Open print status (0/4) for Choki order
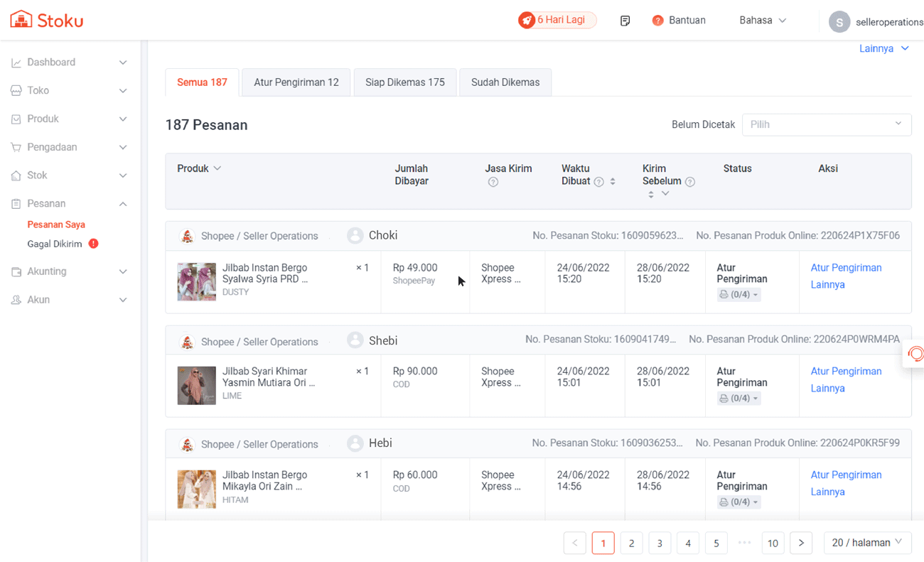The height and width of the screenshot is (562, 924). (738, 294)
